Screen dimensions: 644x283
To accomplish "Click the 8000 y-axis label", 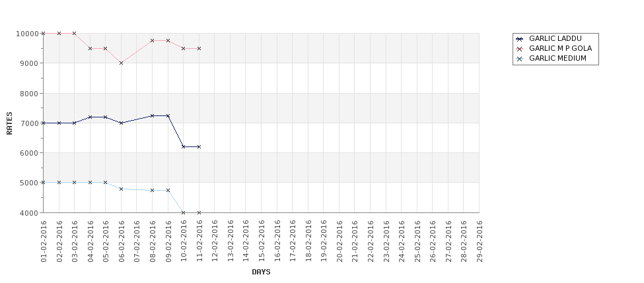I will (x=29, y=93).
